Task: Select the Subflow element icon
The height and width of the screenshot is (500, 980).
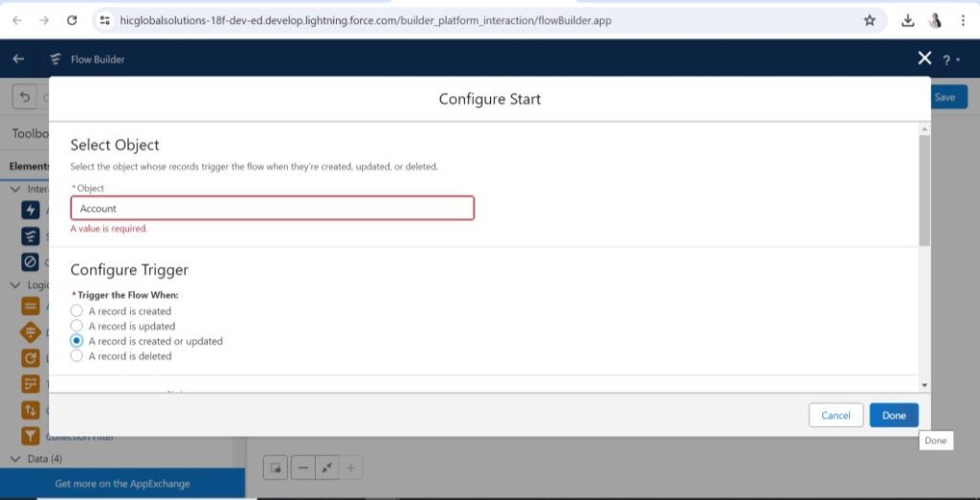Action: pos(30,237)
